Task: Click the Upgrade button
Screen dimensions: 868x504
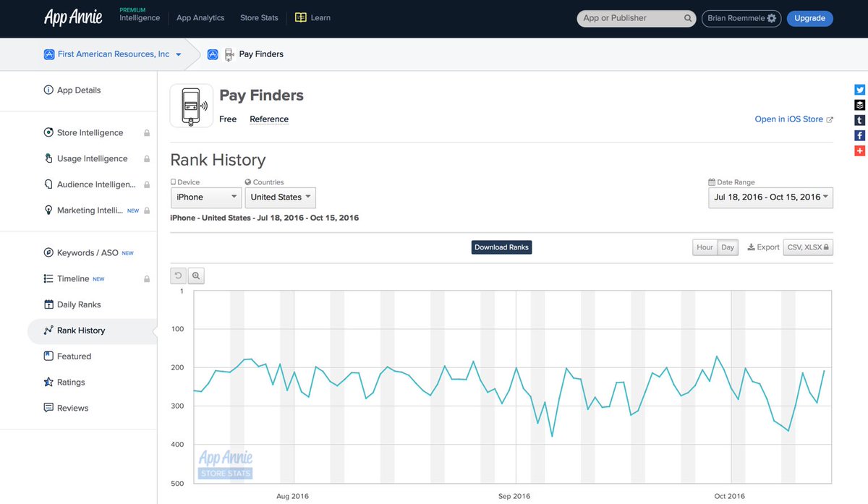Action: pos(809,18)
